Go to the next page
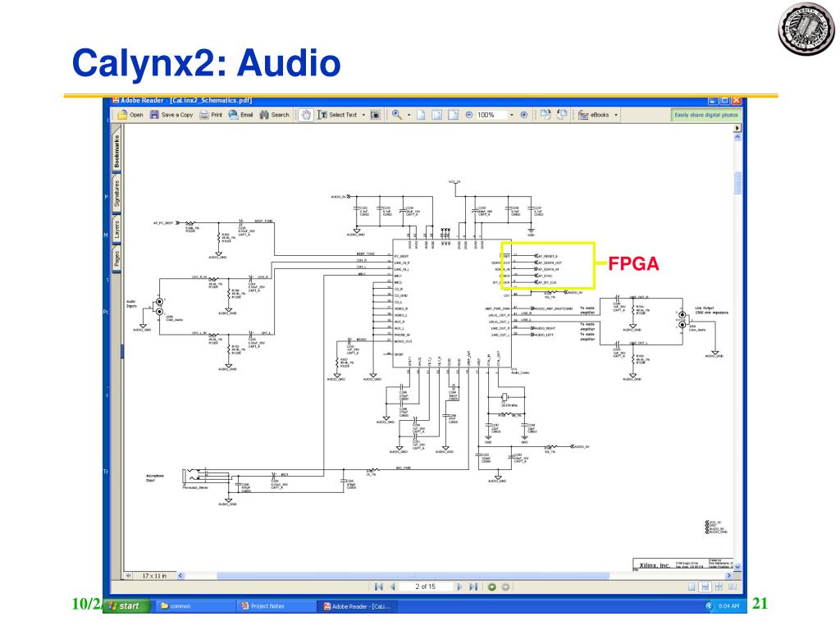This screenshot has height=630, width=840. tap(459, 587)
